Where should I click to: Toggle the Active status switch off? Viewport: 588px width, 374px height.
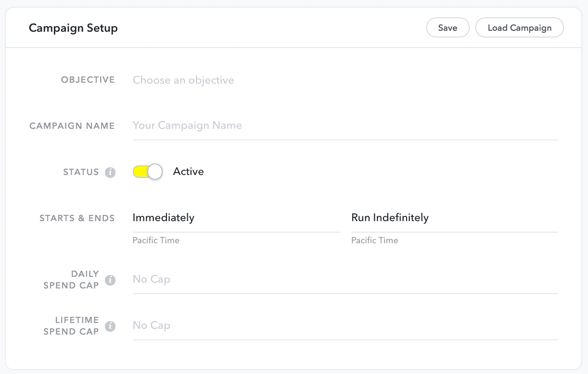click(x=148, y=172)
